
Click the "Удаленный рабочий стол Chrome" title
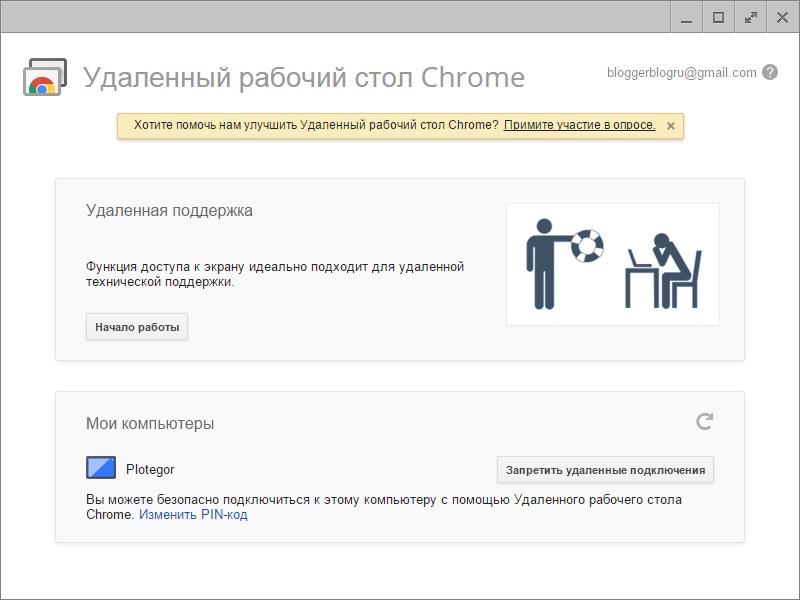304,78
